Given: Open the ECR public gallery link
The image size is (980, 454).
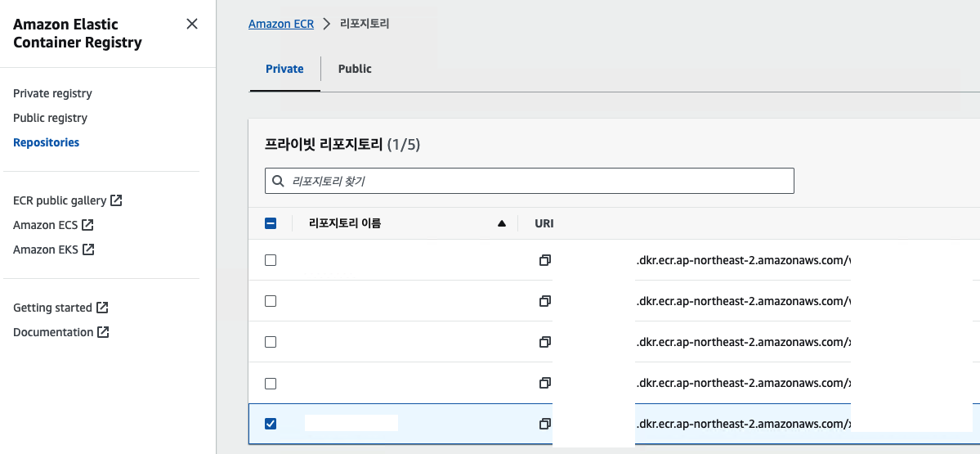Looking at the screenshot, I should (60, 200).
